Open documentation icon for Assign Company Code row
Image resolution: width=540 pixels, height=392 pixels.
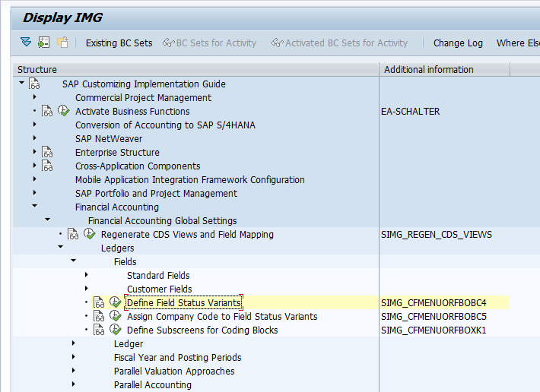point(99,316)
